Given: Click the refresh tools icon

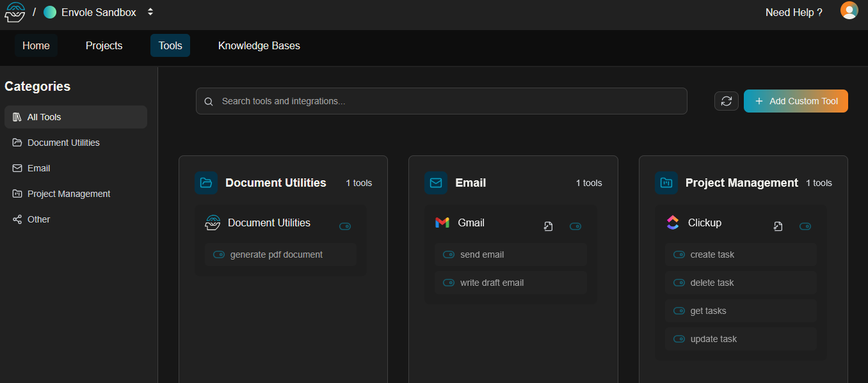Looking at the screenshot, I should [727, 101].
